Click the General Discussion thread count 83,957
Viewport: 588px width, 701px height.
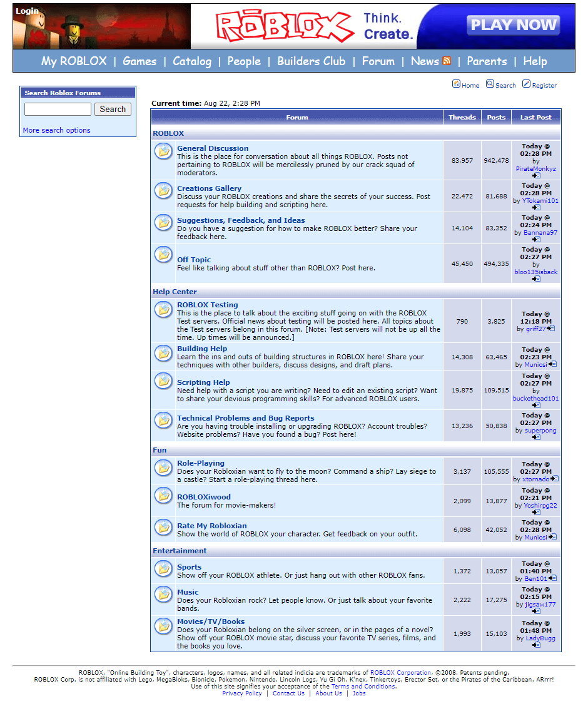tap(462, 160)
